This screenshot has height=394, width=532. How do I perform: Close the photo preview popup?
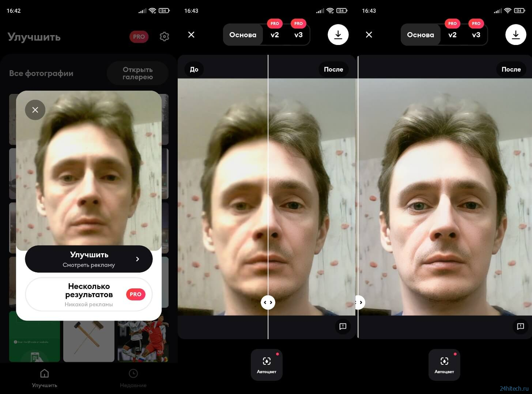point(35,110)
